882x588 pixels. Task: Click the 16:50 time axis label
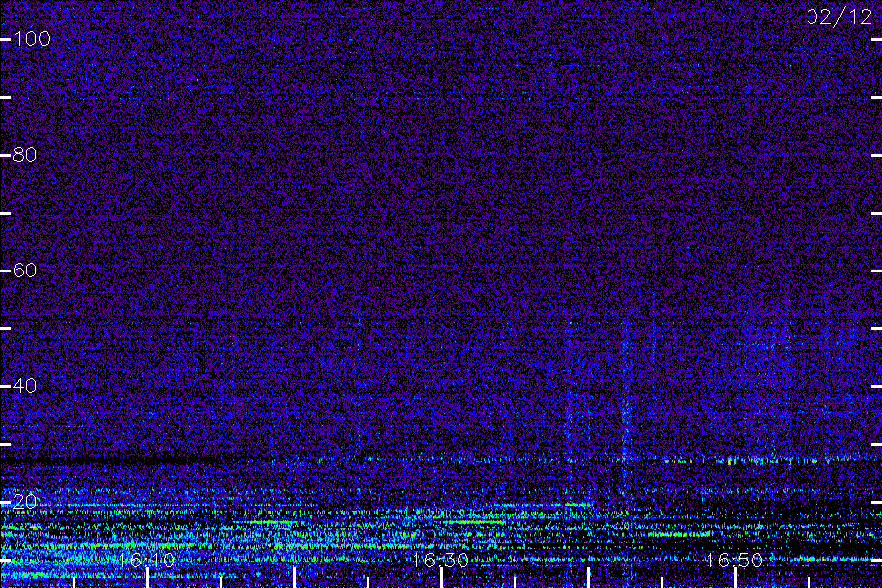734,560
